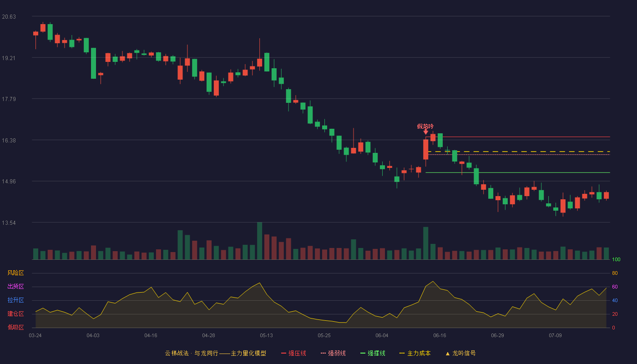Click the 04-03 date label
This screenshot has height=364, width=637.
tap(93, 335)
